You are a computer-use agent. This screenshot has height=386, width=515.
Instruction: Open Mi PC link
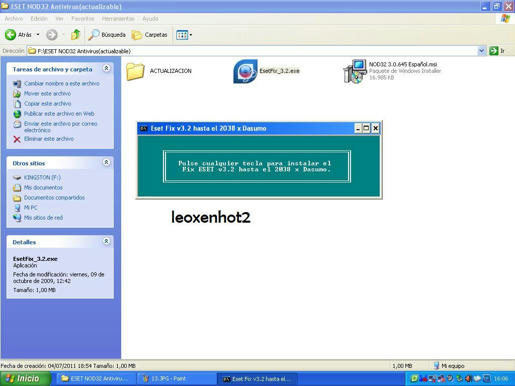pos(31,208)
